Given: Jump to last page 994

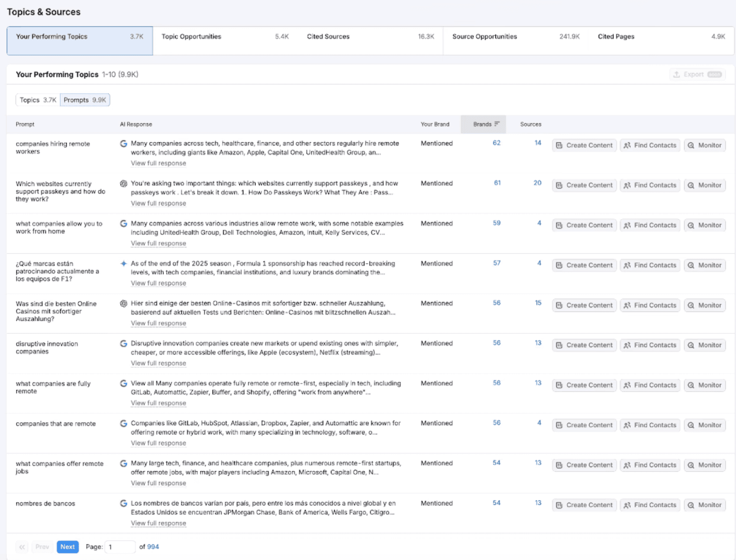Looking at the screenshot, I should [x=153, y=547].
